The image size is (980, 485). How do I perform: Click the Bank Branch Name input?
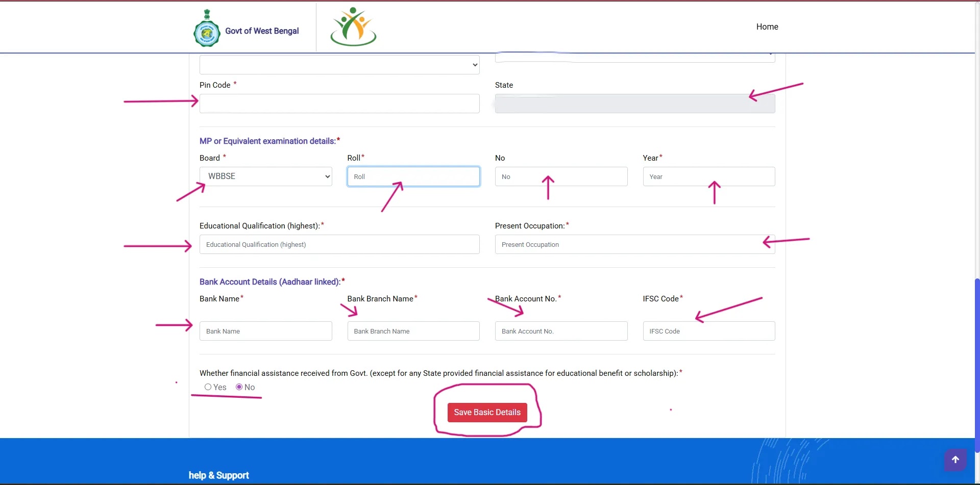click(413, 331)
